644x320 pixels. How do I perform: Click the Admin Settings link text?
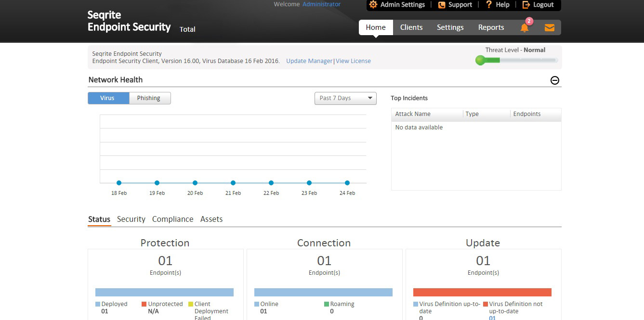coord(403,5)
